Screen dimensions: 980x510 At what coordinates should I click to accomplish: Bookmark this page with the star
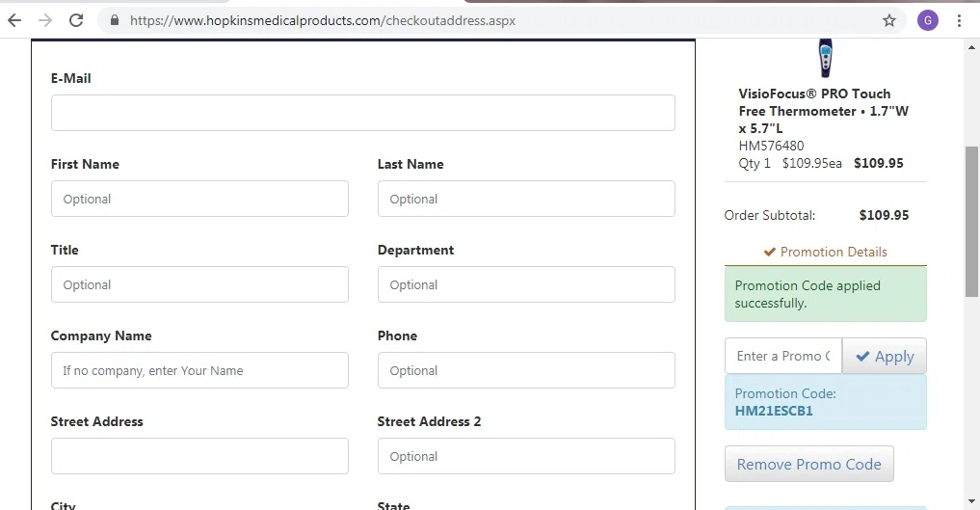888,20
